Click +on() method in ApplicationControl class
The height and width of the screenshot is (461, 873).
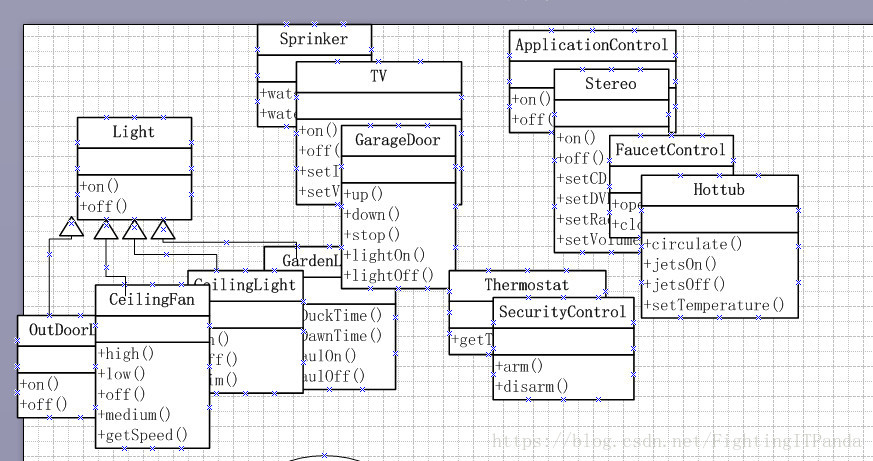coord(531,100)
